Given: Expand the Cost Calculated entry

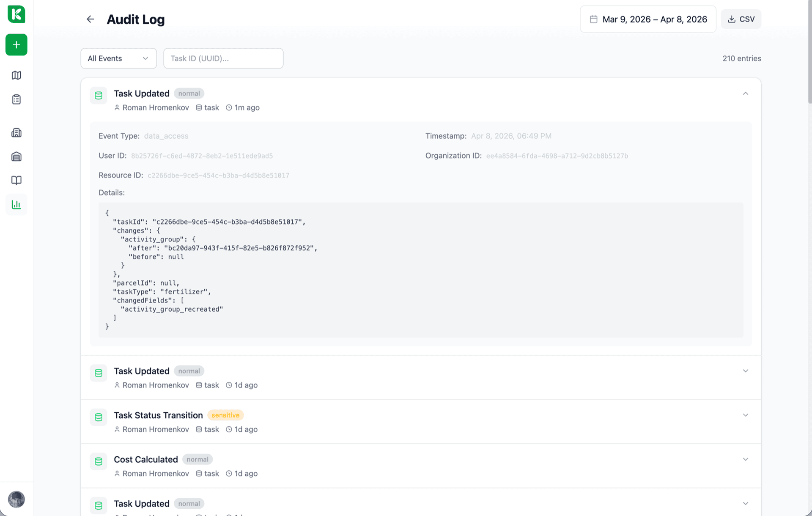Looking at the screenshot, I should point(745,459).
